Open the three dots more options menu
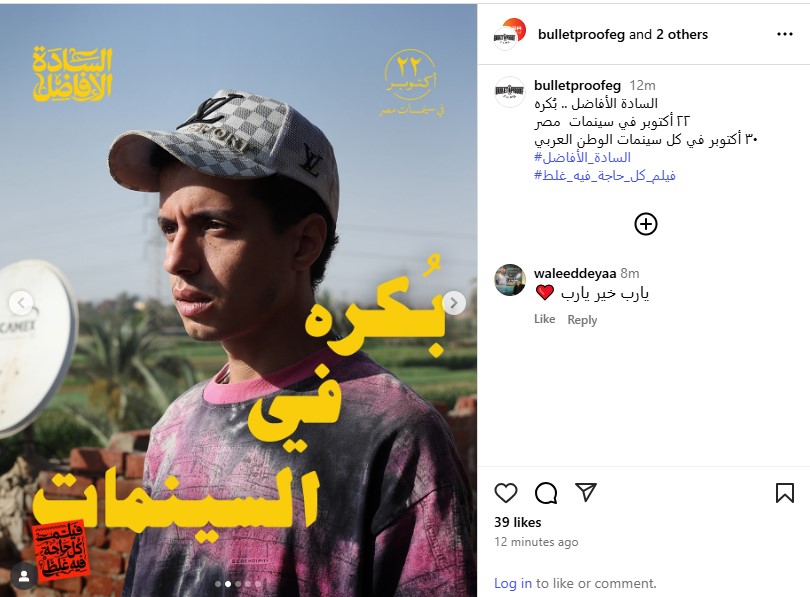810x597 pixels. coord(785,34)
